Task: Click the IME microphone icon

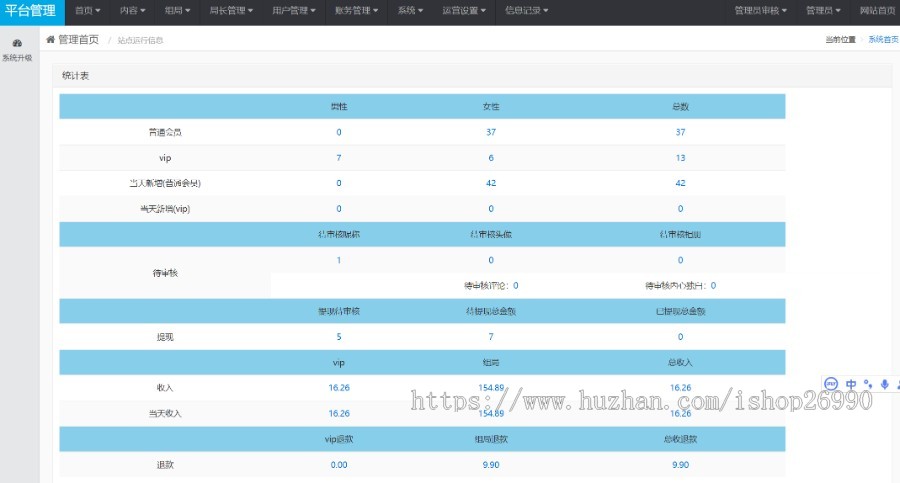Action: pyautogui.click(x=885, y=384)
